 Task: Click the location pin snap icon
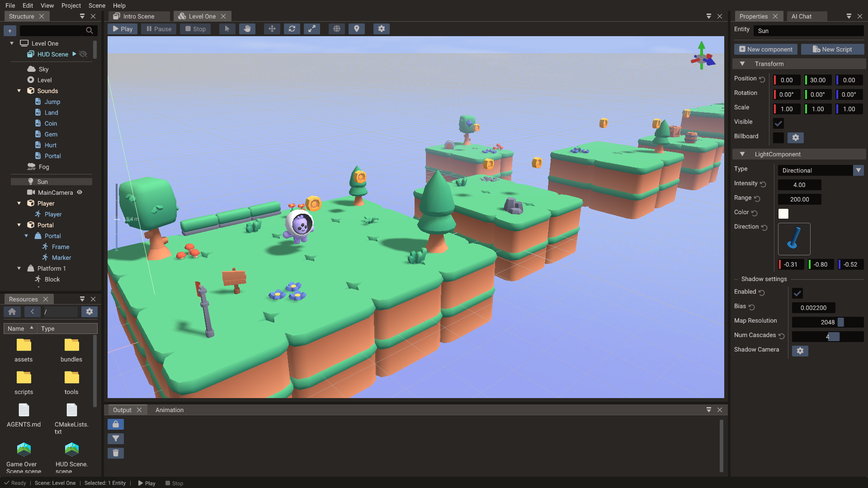point(357,29)
